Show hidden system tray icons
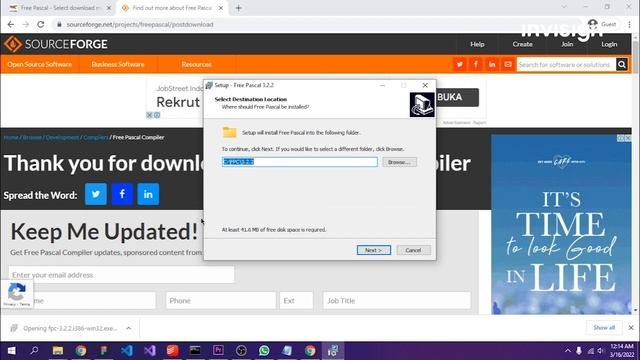 click(x=568, y=351)
